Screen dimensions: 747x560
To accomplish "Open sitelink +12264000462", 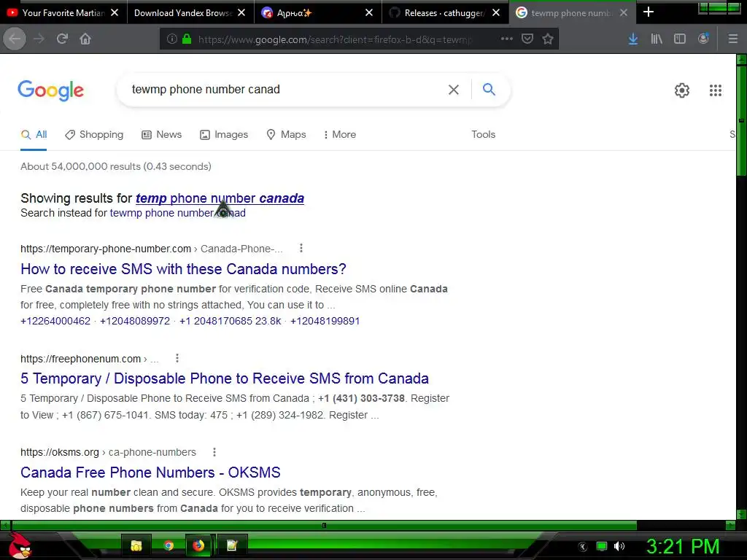I will tap(55, 321).
